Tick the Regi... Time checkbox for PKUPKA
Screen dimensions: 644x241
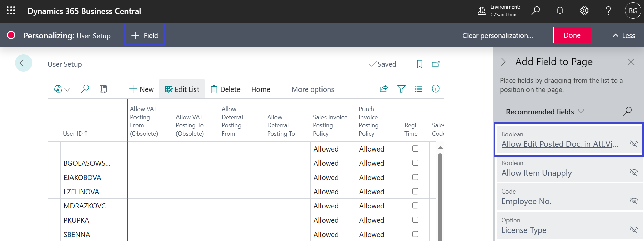tap(415, 220)
